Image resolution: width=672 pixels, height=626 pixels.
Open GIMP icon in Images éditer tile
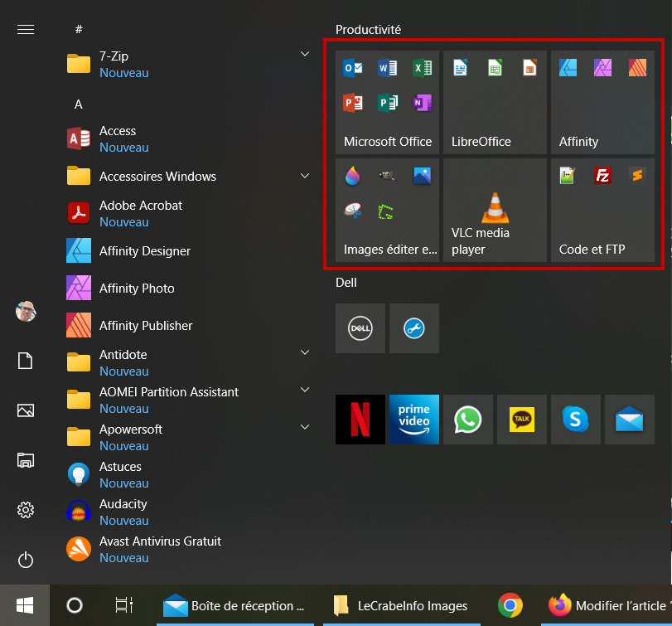click(x=387, y=176)
